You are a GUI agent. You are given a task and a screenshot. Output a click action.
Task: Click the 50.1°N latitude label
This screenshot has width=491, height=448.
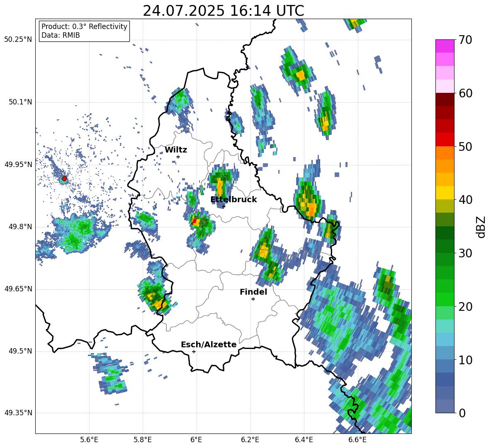[x=20, y=102]
